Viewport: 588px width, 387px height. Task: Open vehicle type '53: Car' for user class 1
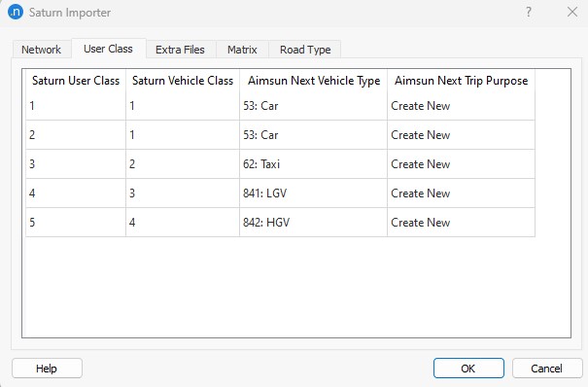(x=314, y=106)
